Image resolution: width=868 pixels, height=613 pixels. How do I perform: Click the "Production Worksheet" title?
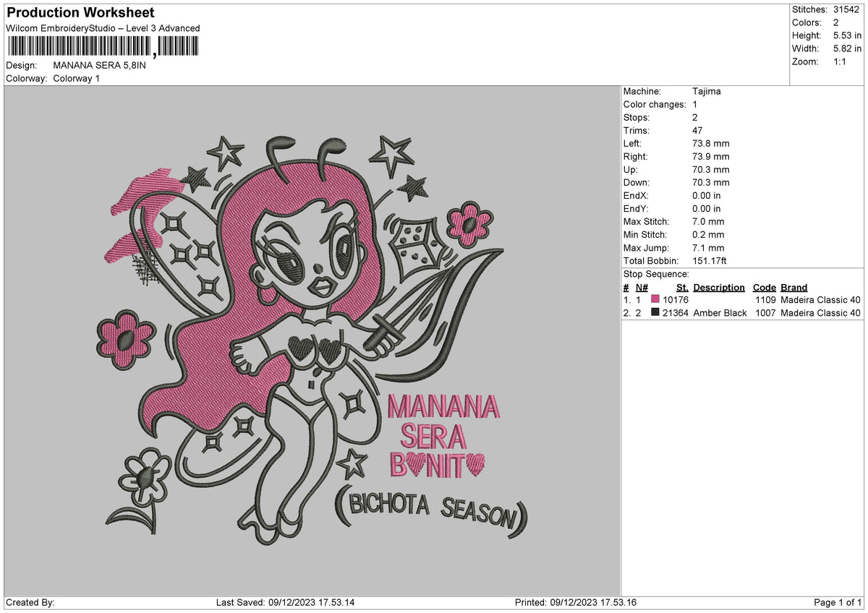coord(80,12)
